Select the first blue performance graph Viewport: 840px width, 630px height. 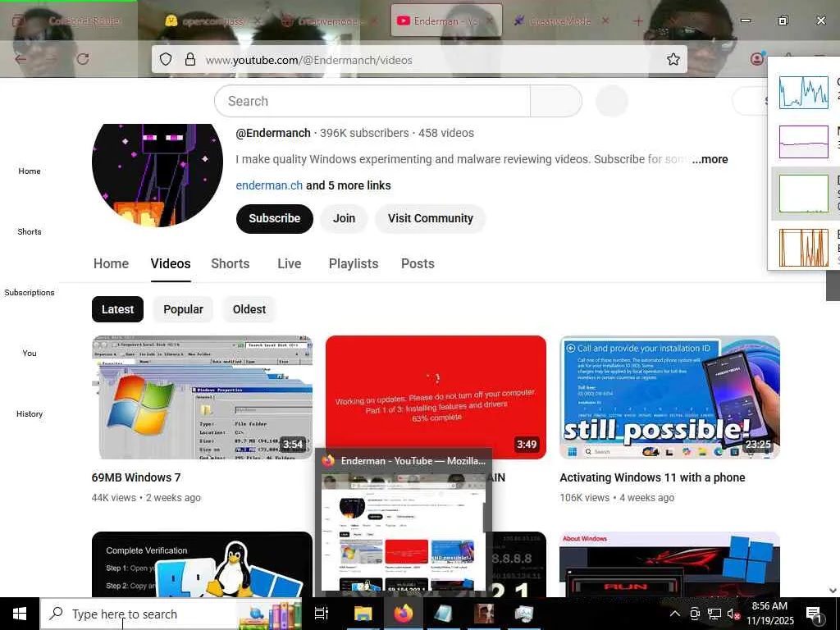tap(804, 92)
